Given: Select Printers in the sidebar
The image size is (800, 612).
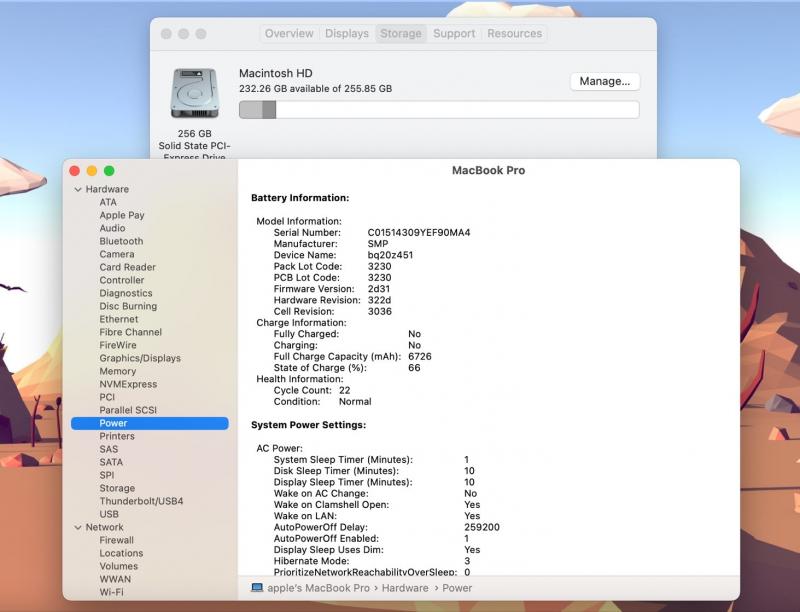Looking at the screenshot, I should 117,436.
